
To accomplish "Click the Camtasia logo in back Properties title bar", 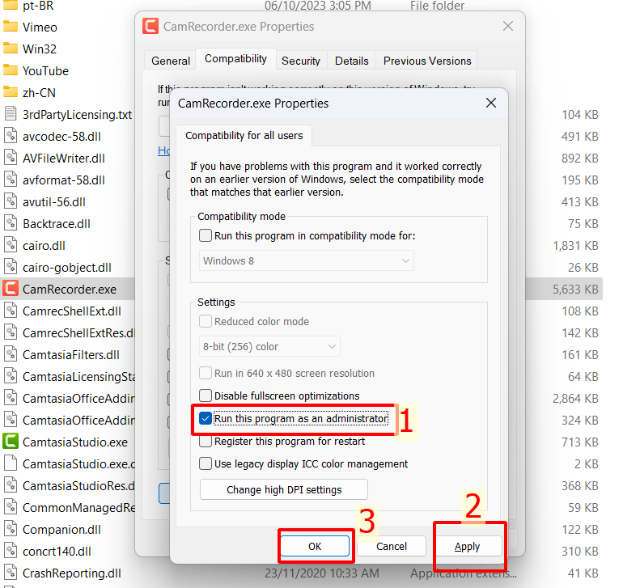I will click(x=150, y=26).
